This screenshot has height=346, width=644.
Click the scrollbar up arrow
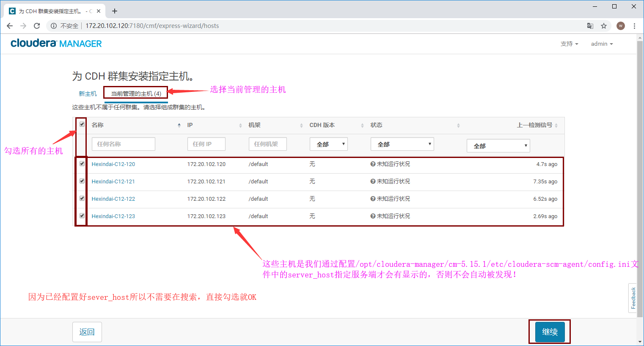tap(640, 38)
